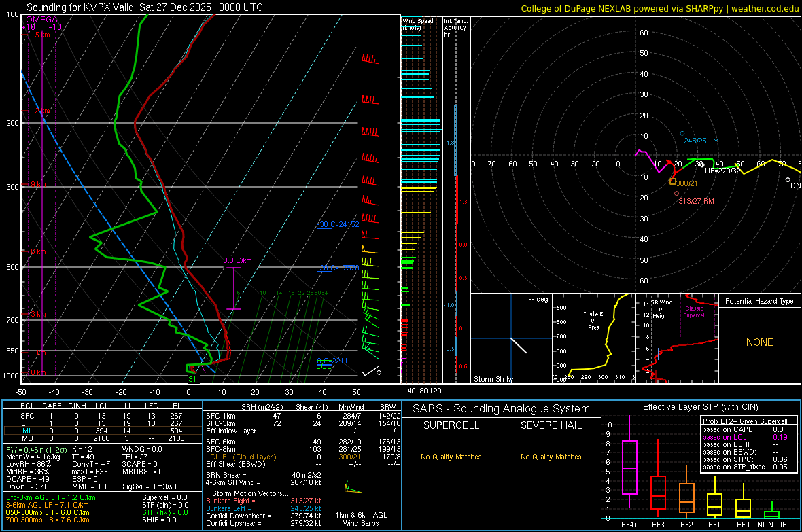Click the OMEGA label on the Skew-T
Viewport: 802px width, 532px height.
(x=42, y=20)
